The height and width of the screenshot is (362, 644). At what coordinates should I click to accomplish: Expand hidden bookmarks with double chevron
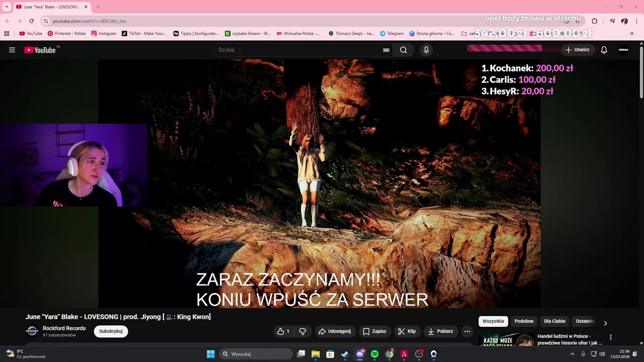tap(632, 34)
